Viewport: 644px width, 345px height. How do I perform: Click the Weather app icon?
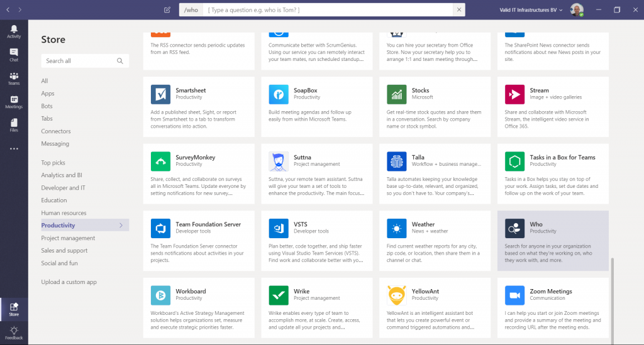pos(396,228)
